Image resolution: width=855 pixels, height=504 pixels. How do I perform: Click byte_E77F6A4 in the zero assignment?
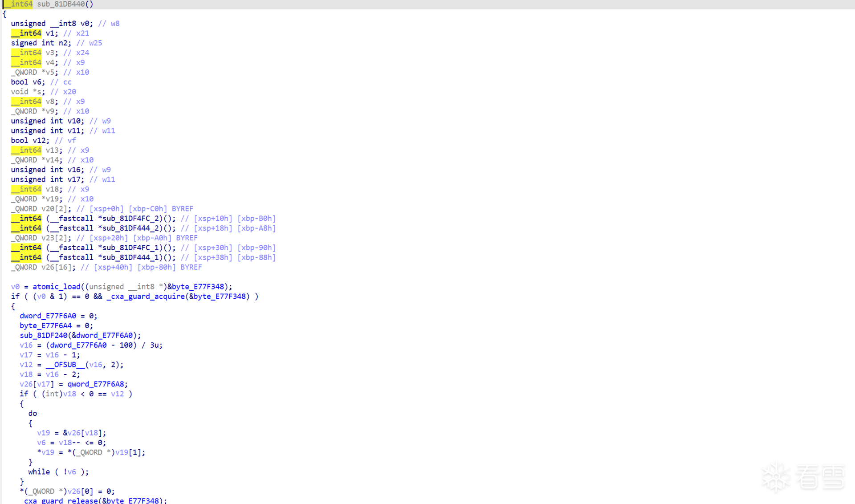point(45,326)
